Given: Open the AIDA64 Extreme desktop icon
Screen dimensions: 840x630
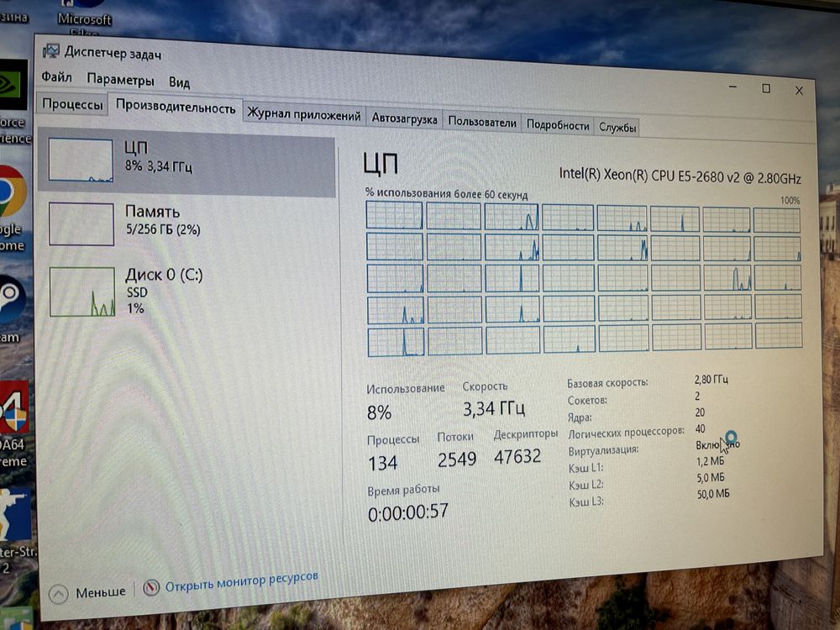Looking at the screenshot, I should pos(14,424).
